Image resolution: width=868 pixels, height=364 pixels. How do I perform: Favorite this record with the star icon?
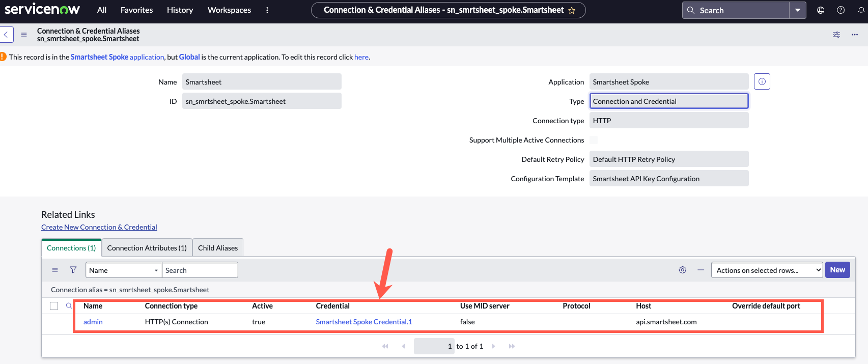(572, 10)
